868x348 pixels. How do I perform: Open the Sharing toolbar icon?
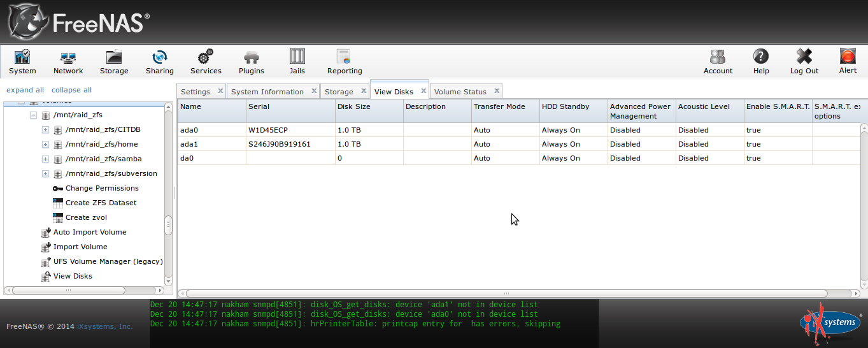pos(159,57)
